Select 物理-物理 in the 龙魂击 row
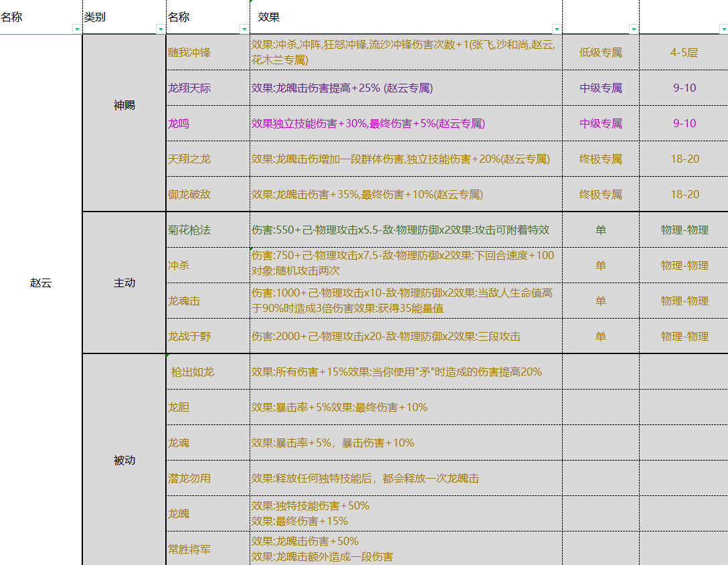This screenshot has height=565, width=728. [x=684, y=301]
